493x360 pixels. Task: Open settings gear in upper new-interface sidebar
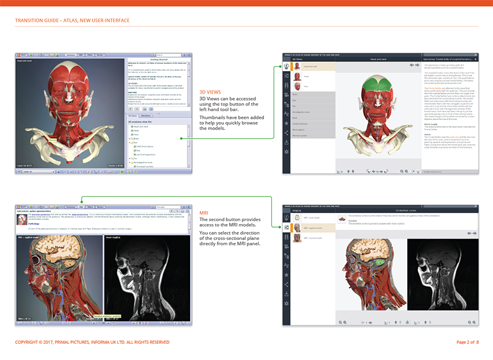pos(286,152)
